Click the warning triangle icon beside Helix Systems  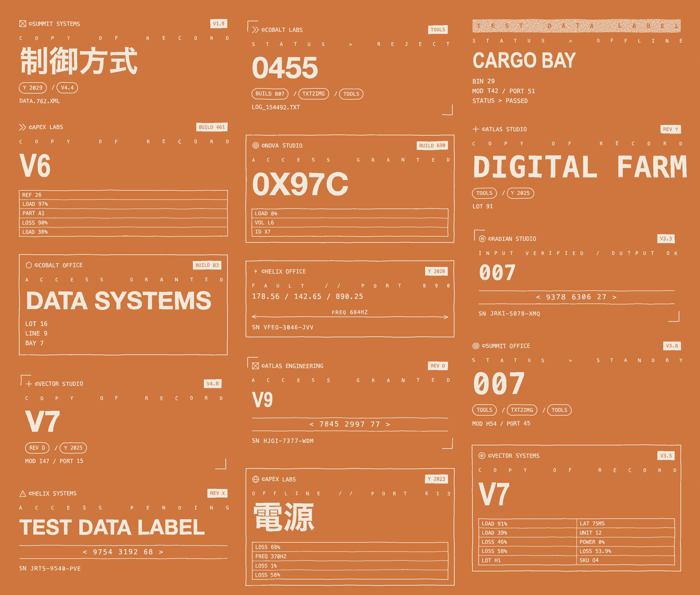(23, 493)
